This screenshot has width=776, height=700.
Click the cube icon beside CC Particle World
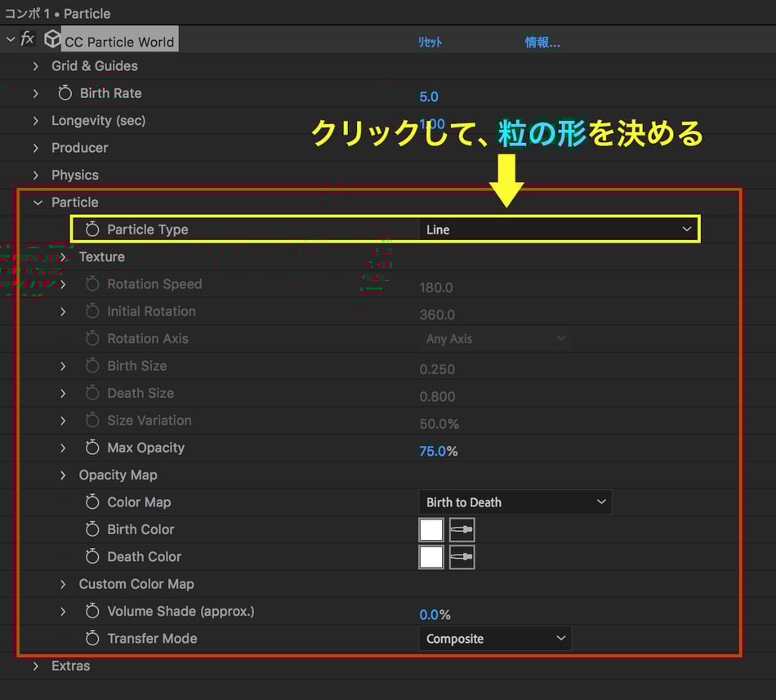pyautogui.click(x=52, y=39)
